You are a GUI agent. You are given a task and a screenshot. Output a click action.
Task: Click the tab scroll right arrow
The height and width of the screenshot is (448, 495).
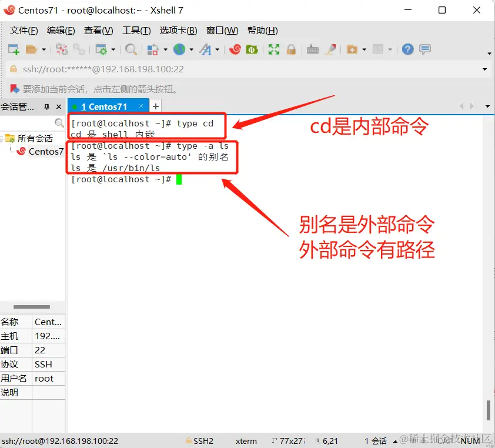tap(472, 106)
